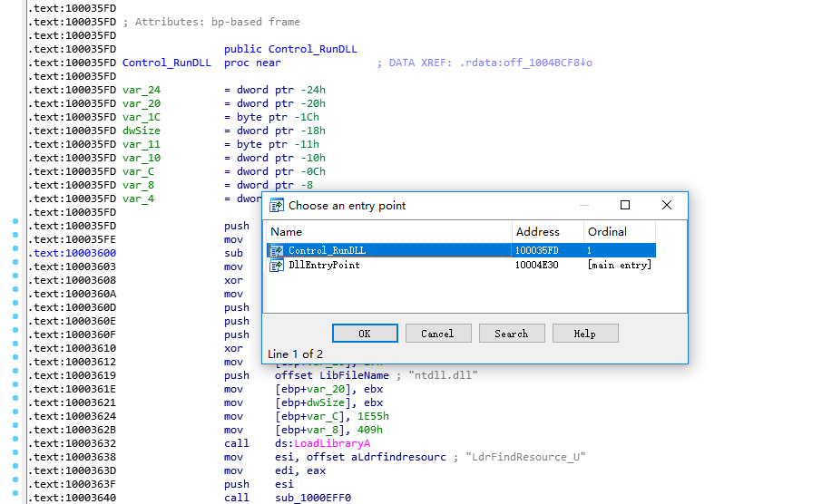Click the breakpoint dot at address 10003600
Screen dimensions: 832x504
point(15,248)
